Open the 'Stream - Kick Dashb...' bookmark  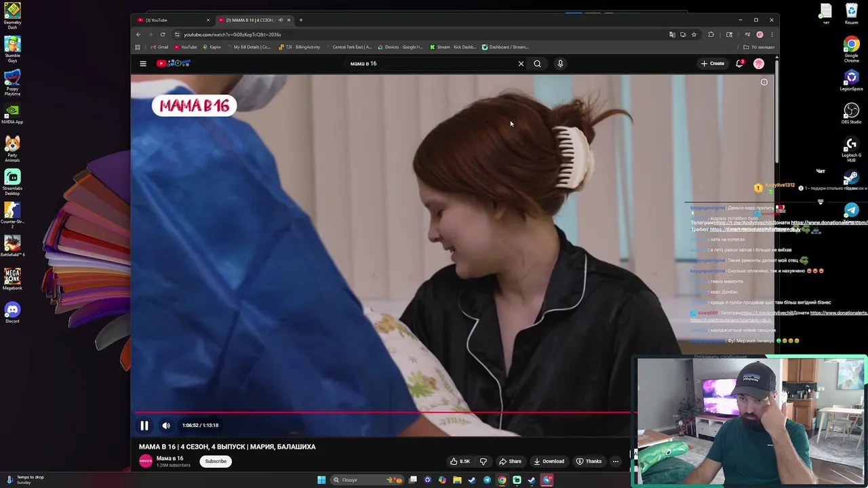[x=453, y=47]
